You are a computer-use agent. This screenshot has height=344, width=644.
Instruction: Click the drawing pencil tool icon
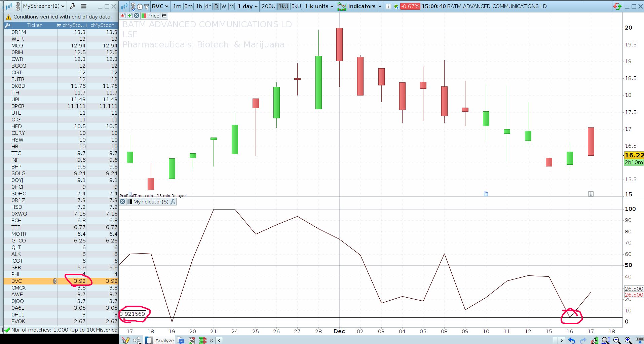click(x=125, y=340)
